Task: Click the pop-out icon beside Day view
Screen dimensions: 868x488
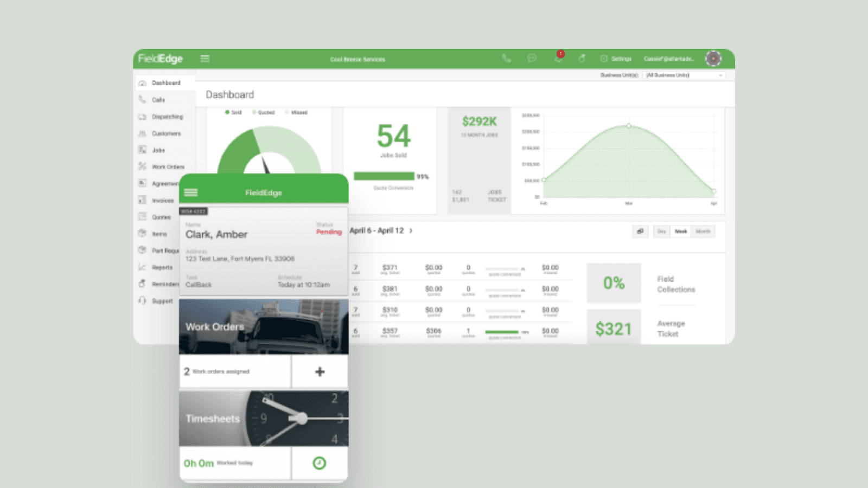Action: 640,232
